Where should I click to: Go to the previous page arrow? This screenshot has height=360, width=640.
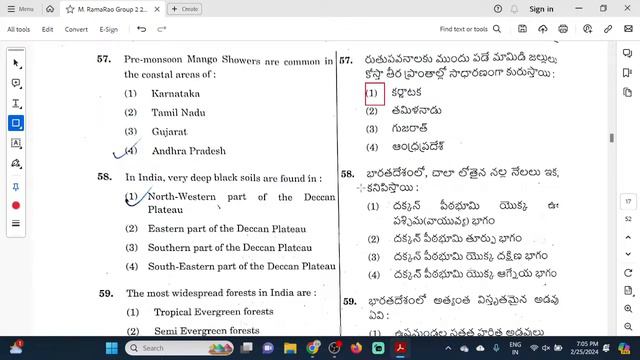(x=628, y=238)
